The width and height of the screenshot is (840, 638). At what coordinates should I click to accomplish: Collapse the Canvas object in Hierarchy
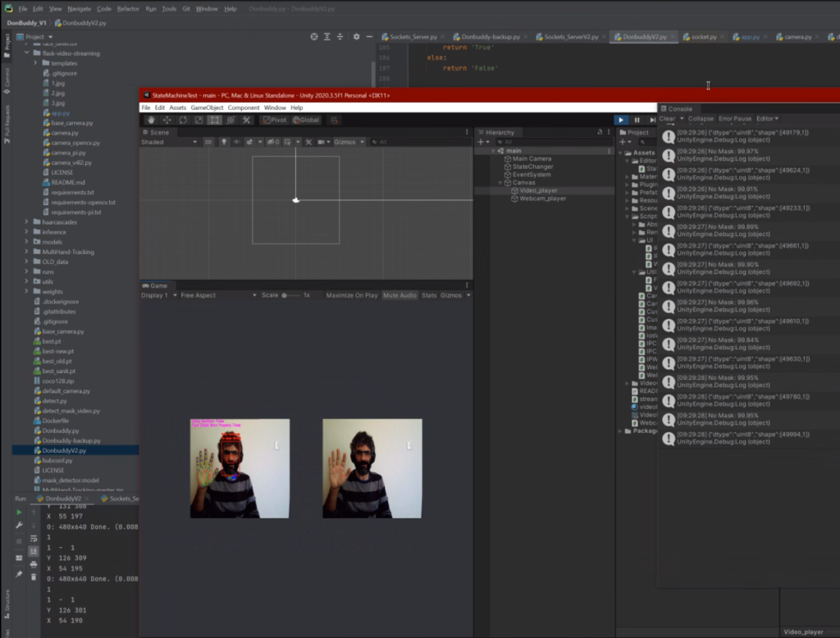tap(500, 183)
